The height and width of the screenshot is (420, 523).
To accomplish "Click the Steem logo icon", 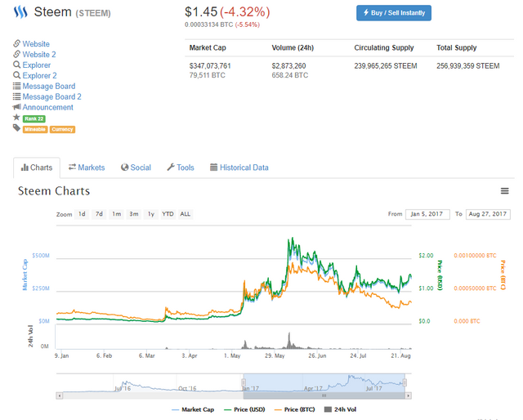I will [x=20, y=12].
